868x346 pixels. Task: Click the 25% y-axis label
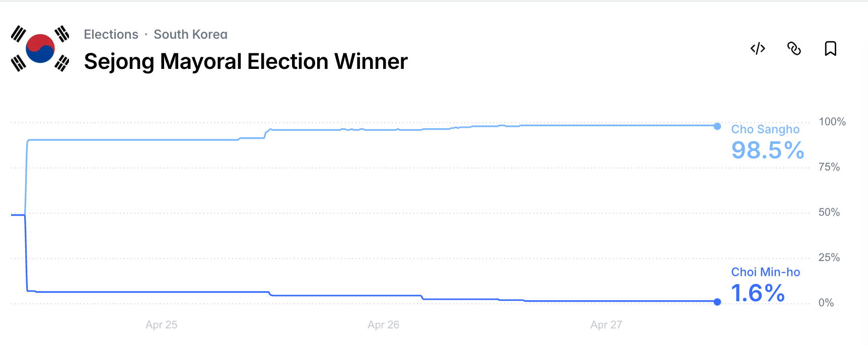[829, 257]
